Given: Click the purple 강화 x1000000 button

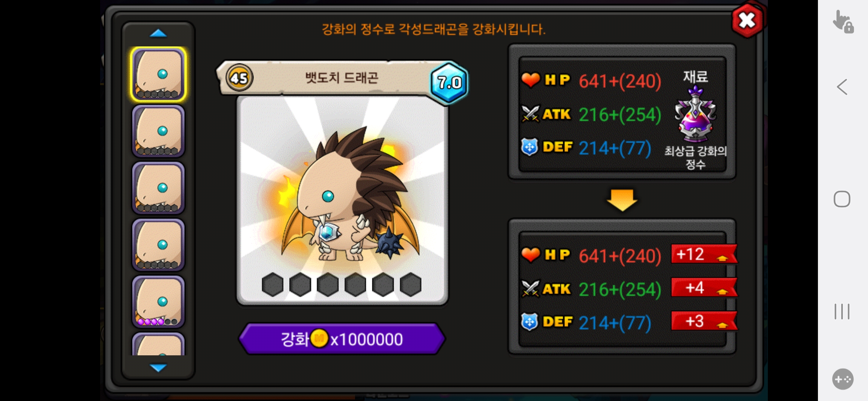Looking at the screenshot, I should click(342, 339).
